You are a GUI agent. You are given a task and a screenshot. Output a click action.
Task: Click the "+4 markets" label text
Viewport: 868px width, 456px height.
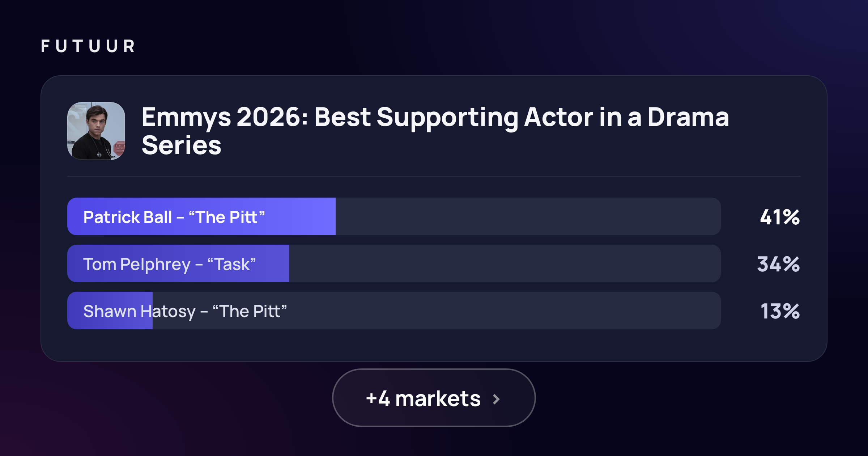[423, 399]
